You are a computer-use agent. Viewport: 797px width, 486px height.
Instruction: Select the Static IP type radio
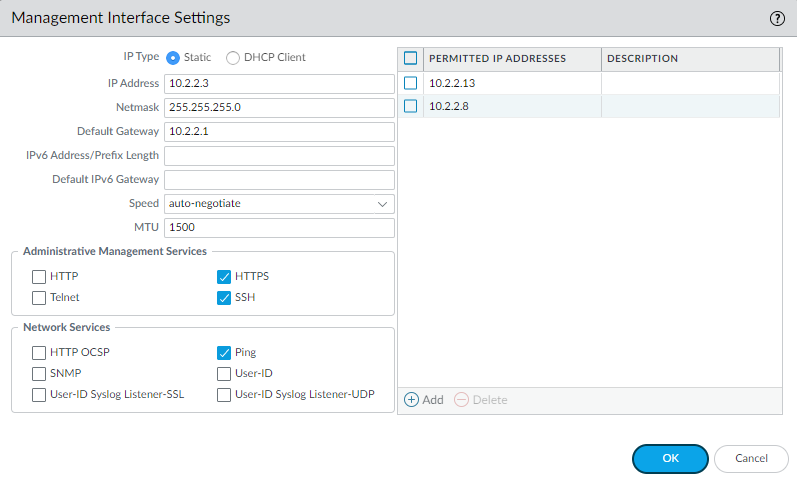pyautogui.click(x=172, y=58)
